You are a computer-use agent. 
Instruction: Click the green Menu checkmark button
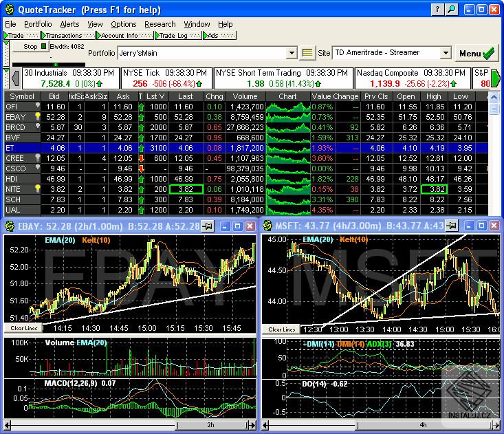[476, 54]
